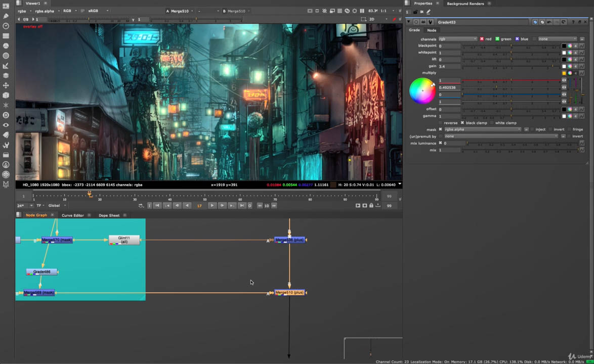Click the pencil edit icon in Properties
Screen dimensions: 594x364
pos(429,12)
